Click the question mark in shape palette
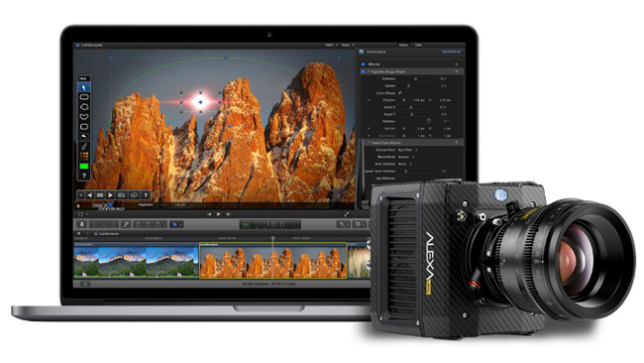644x363 pixels. (84, 176)
